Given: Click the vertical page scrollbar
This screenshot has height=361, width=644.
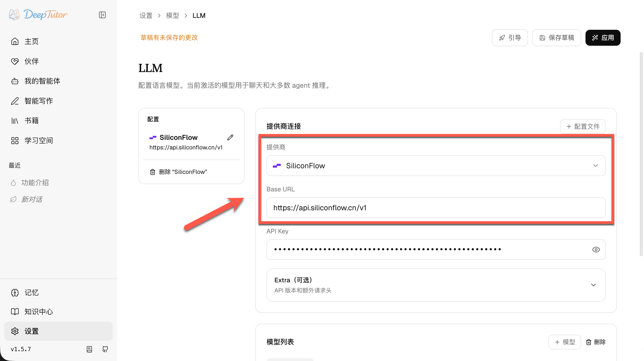Looking at the screenshot, I should click(641, 154).
